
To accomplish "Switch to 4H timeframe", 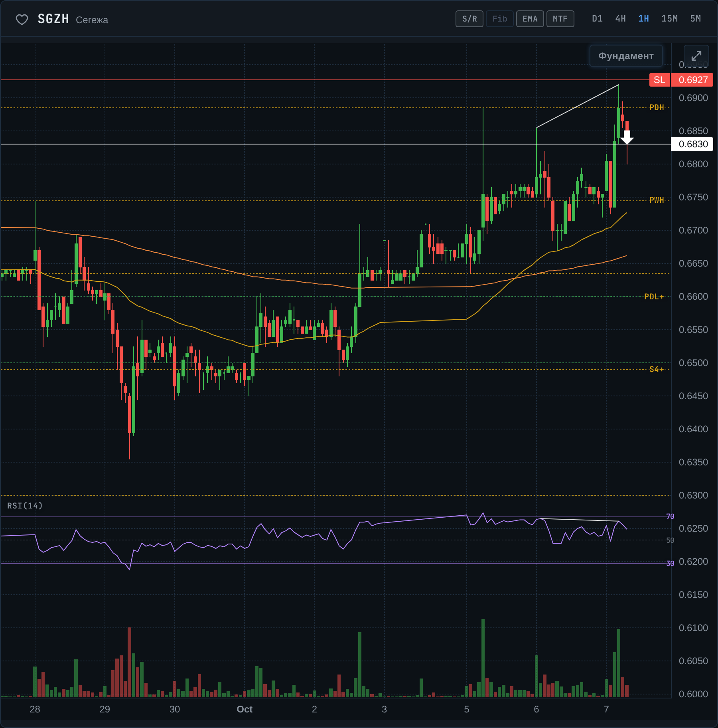I will (620, 19).
